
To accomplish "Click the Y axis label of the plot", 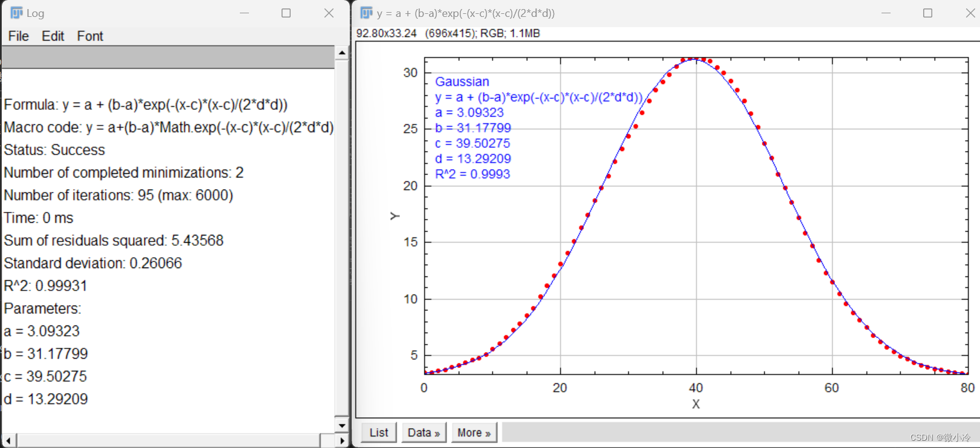I will [x=395, y=216].
